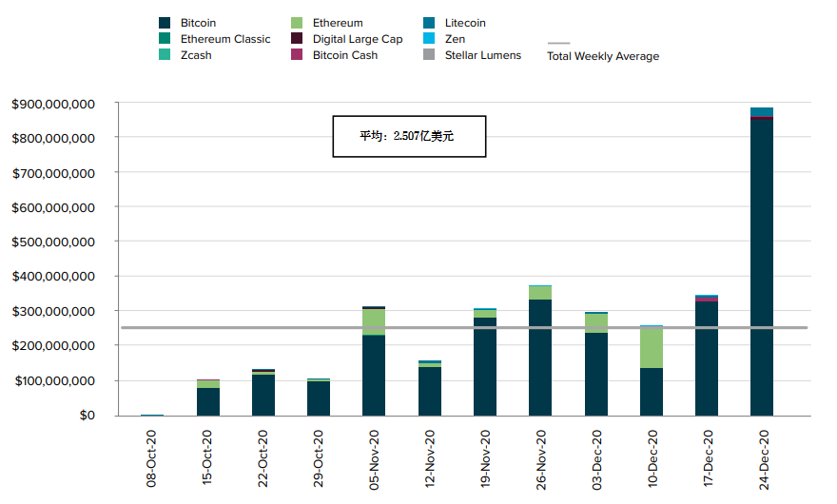Select the Total Weekly Average label
This screenshot has height=504, width=837.
click(x=603, y=56)
